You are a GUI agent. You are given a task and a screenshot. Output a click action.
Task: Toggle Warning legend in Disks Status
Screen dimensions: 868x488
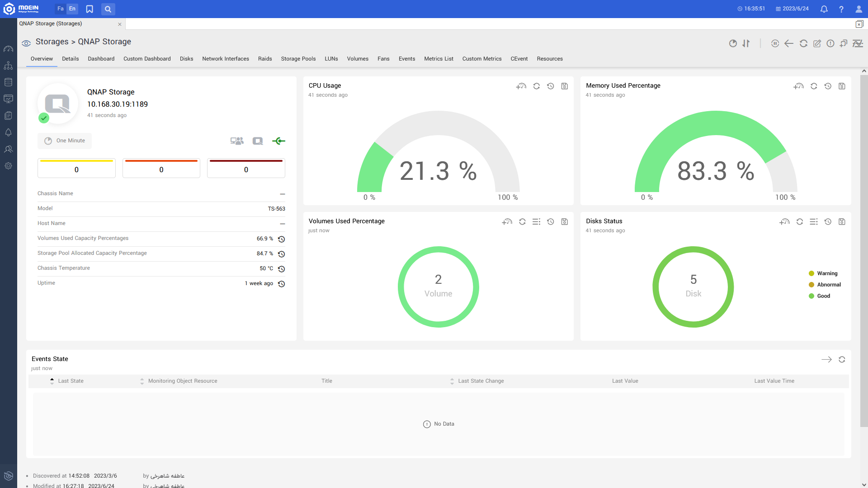[x=823, y=273]
